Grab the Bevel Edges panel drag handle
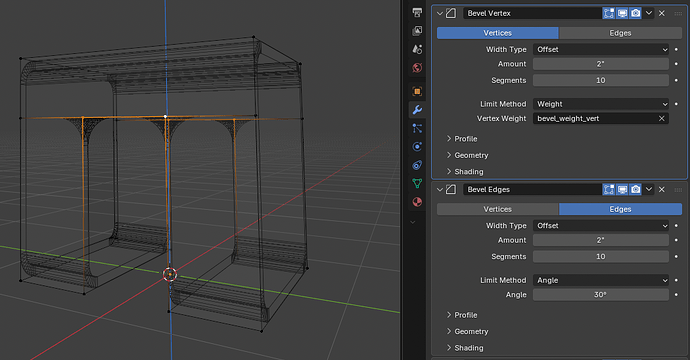This screenshot has height=360, width=690. (678, 190)
